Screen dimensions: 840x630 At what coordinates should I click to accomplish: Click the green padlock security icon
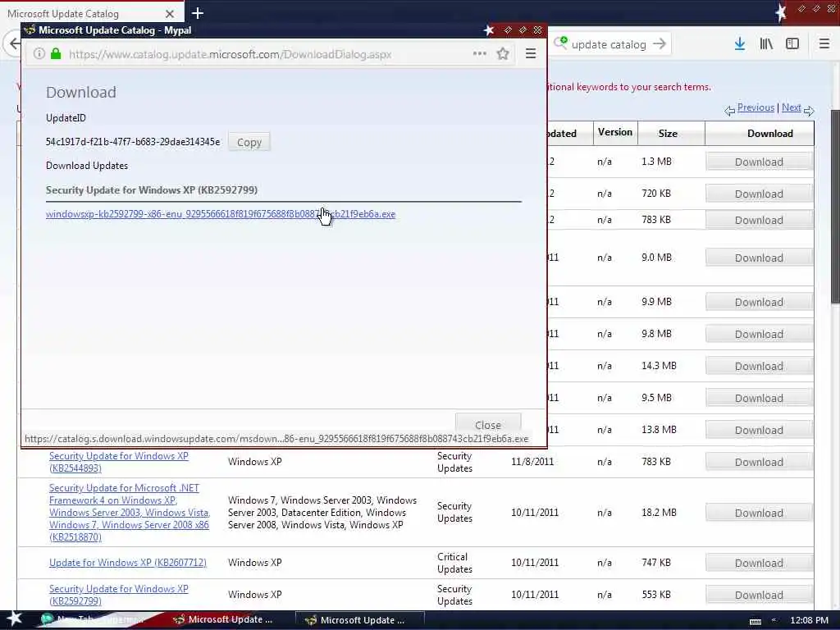(x=56, y=53)
